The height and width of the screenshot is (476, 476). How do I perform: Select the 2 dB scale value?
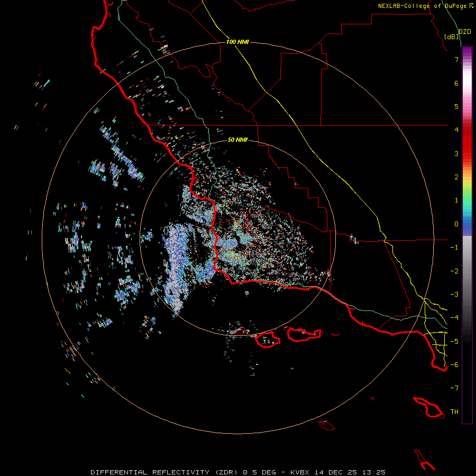(x=456, y=177)
